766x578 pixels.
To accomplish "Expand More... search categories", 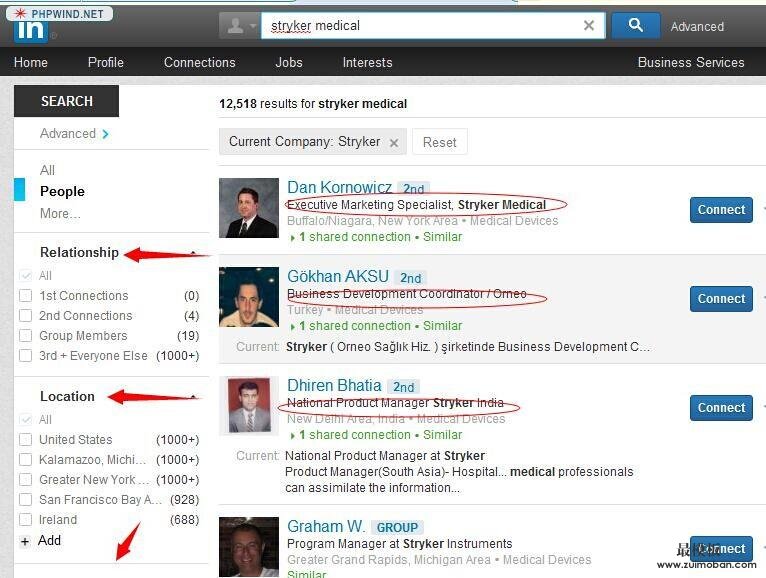I will [60, 214].
